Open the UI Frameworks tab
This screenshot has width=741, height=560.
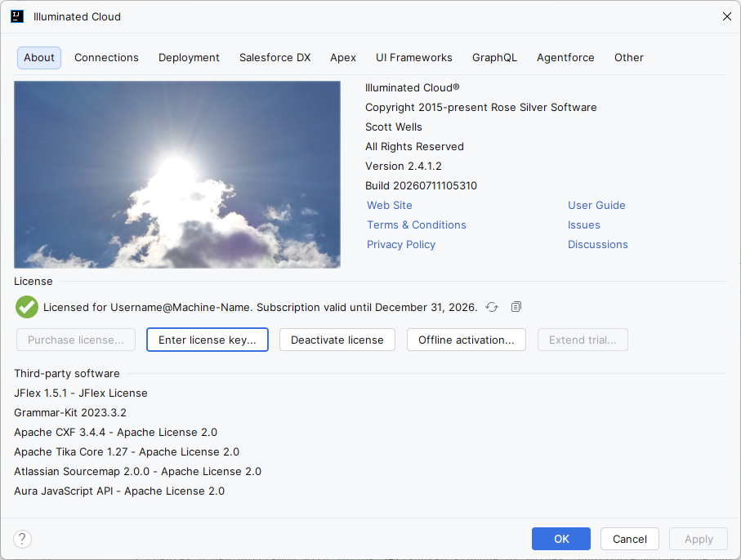click(x=414, y=58)
